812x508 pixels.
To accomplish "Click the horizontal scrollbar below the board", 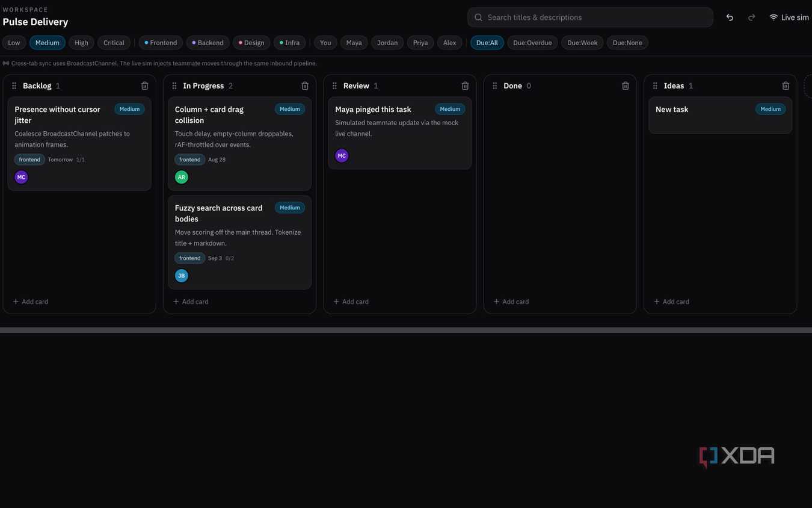I will [406, 330].
